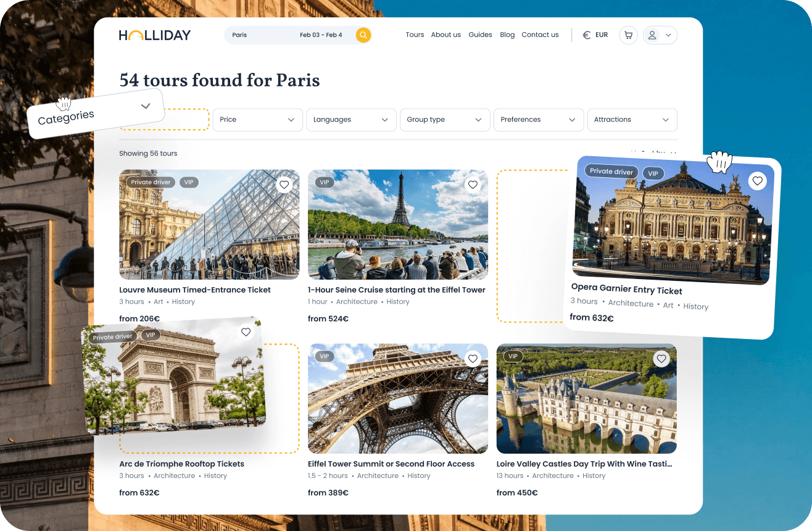Open the Contact us link
Screen dimensions: 812x531
point(540,35)
